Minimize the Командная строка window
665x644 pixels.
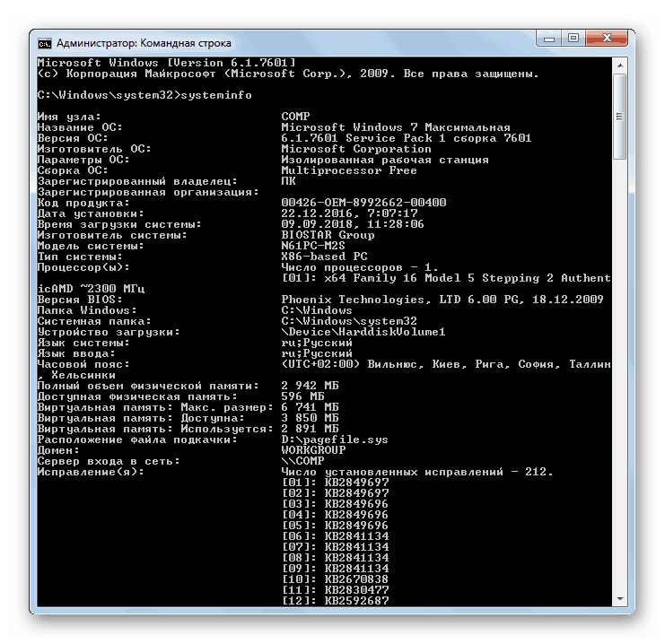coord(550,39)
